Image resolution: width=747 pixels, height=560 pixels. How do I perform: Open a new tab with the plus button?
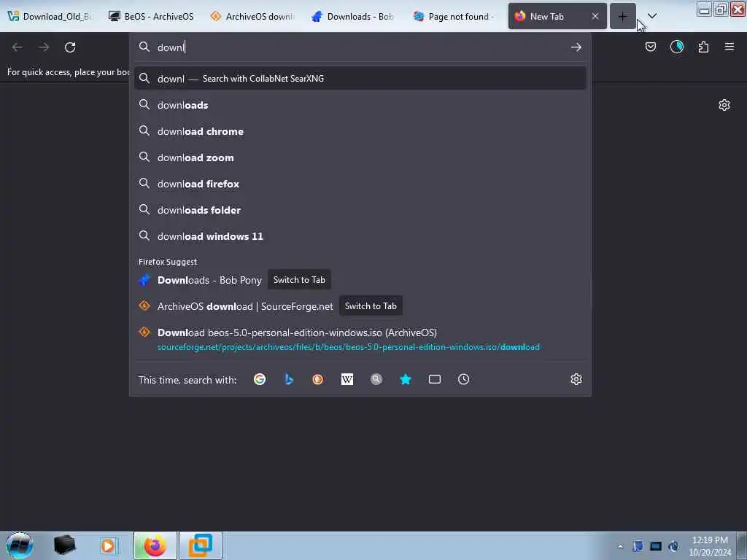pos(623,17)
